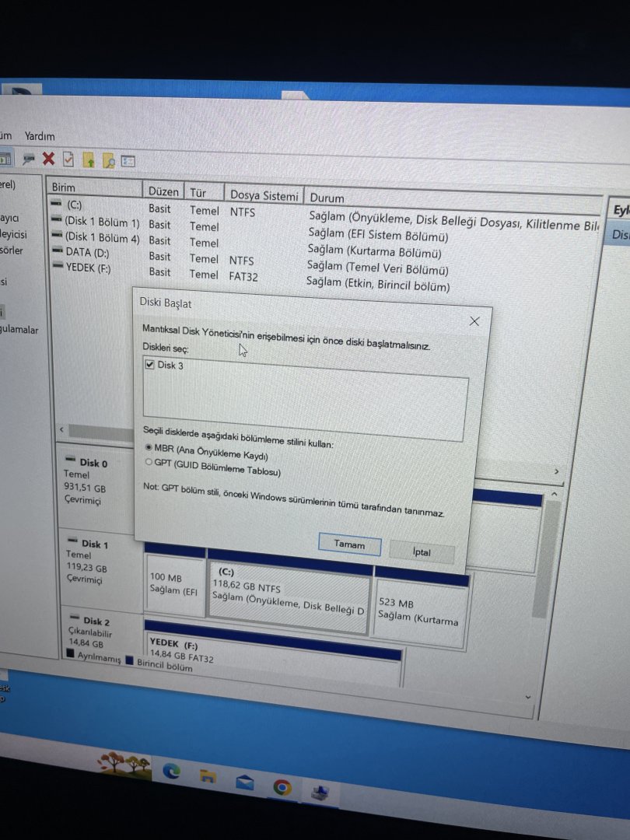The height and width of the screenshot is (840, 630).
Task: Click the folder with green arrow icon
Action: click(89, 160)
